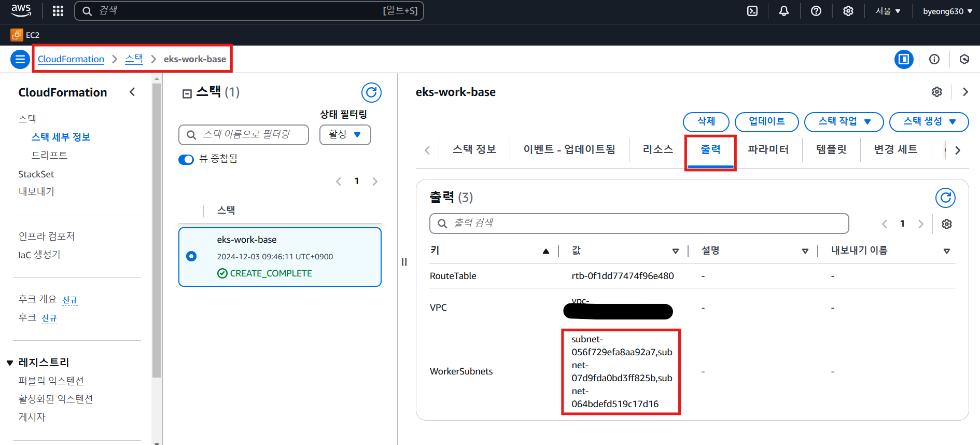
Task: Switch to the Events tab
Action: tap(569, 149)
